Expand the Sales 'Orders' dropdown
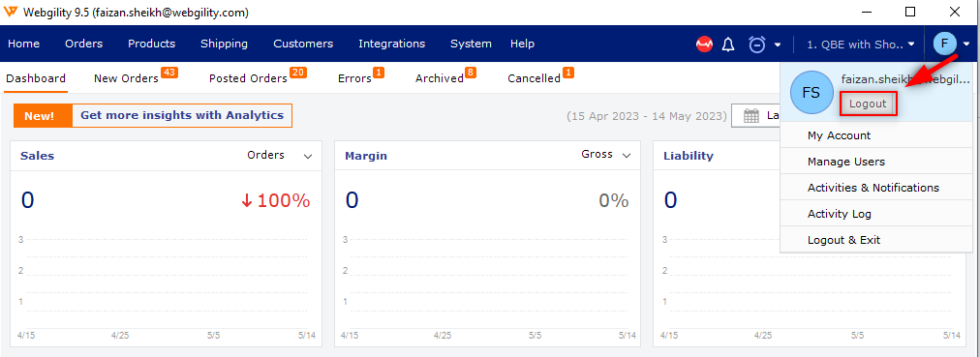Image resolution: width=980 pixels, height=357 pixels. [x=279, y=155]
